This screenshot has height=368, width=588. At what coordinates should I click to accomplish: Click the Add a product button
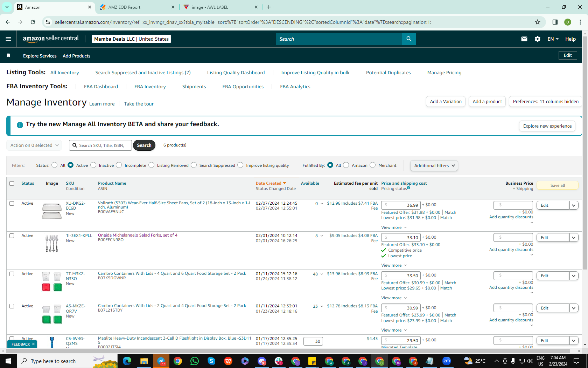point(487,102)
